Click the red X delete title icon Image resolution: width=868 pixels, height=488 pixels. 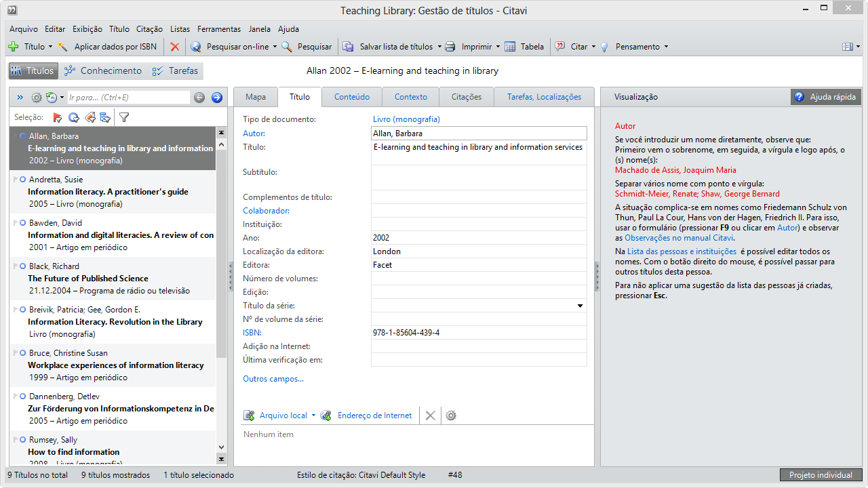pos(175,47)
